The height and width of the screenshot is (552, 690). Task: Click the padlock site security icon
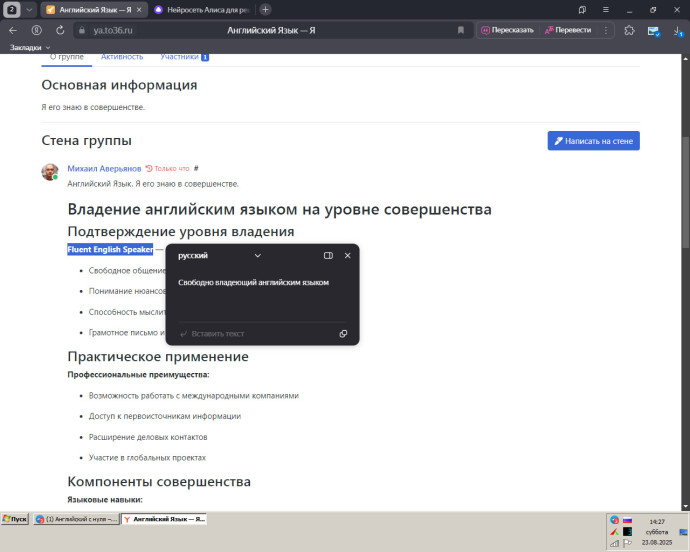coord(81,30)
